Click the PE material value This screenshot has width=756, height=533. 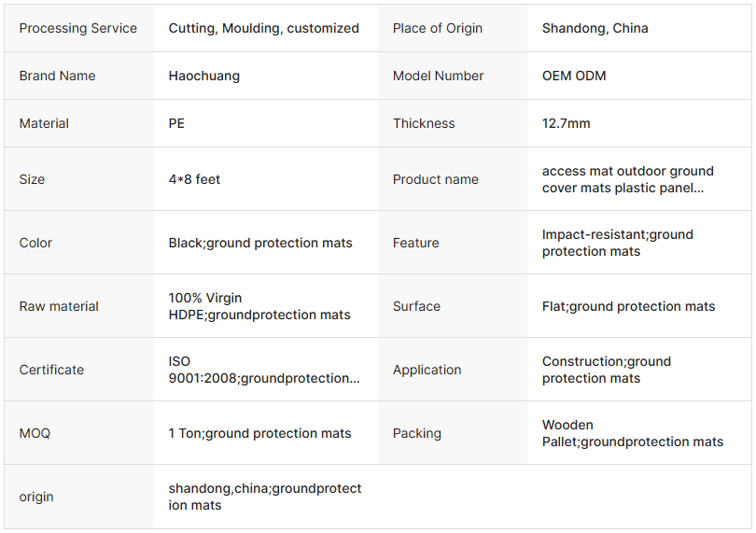176,123
